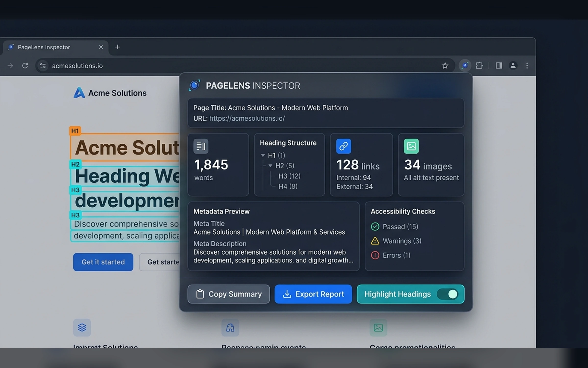588x368 pixels.
Task: Open the browser three-dot menu
Action: (x=527, y=66)
